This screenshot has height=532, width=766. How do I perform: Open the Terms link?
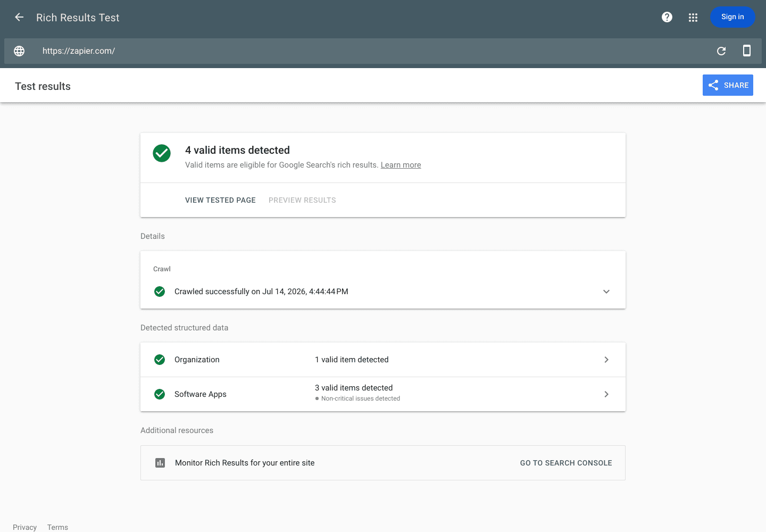57,527
